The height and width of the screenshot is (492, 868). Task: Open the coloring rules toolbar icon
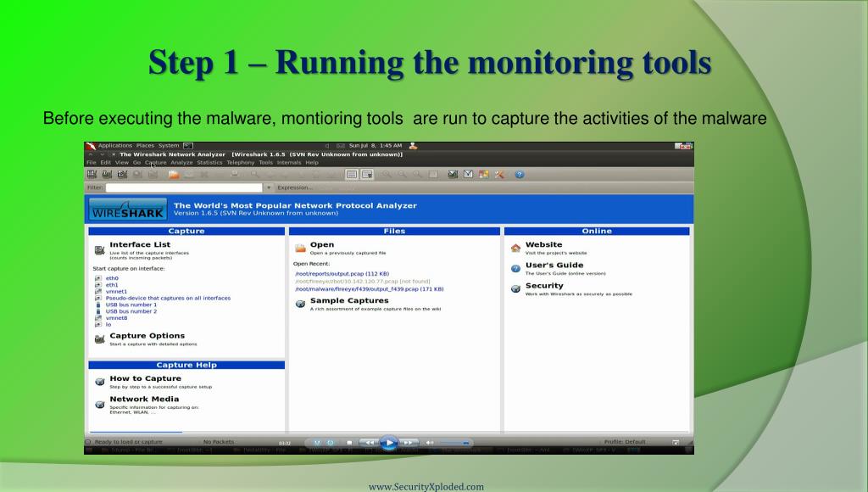(484, 174)
